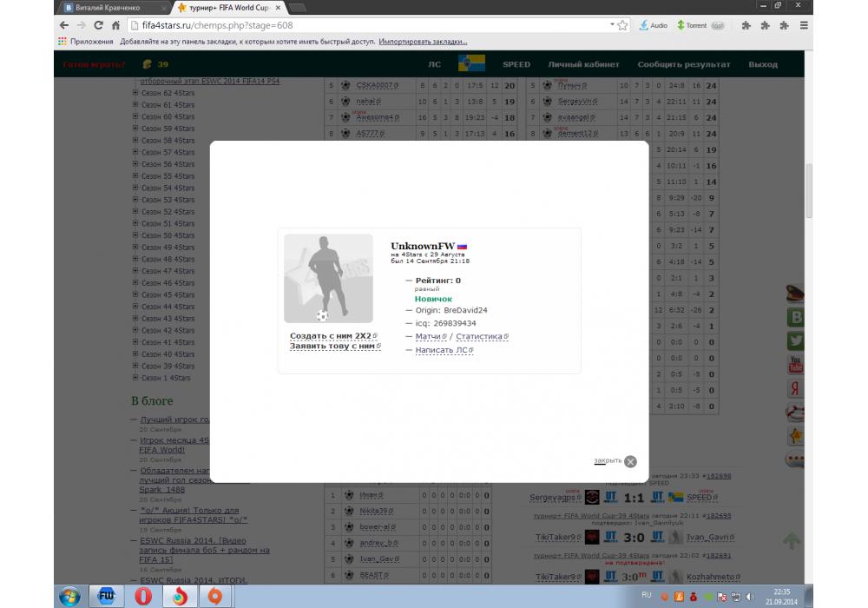
Task: Open the Twitter share icon on the right
Action: coord(794,341)
